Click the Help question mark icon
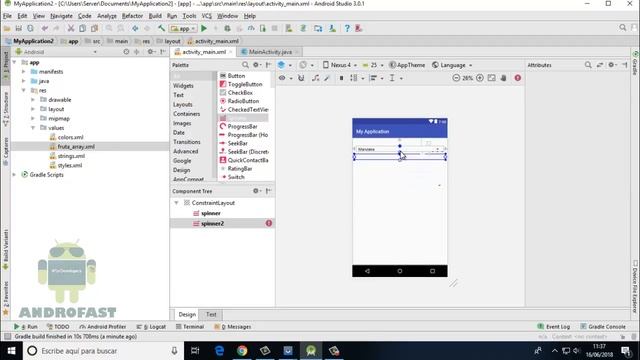The image size is (640, 360). 347,28
